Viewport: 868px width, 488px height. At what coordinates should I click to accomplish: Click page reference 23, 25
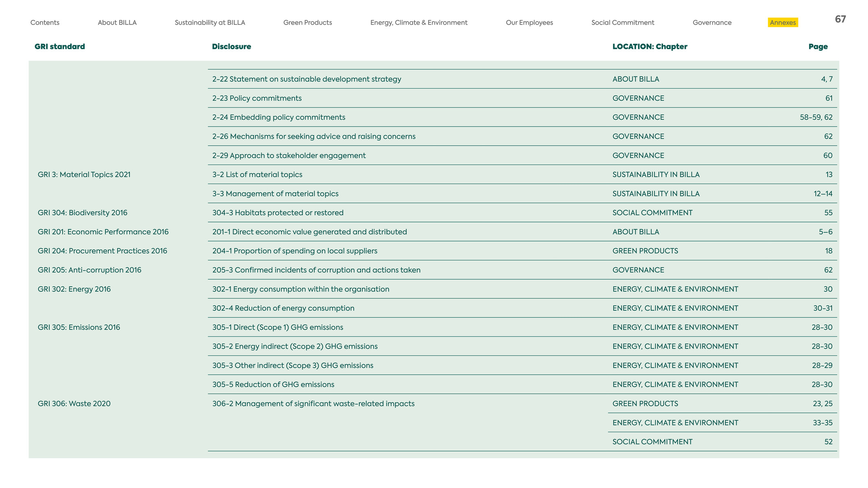click(x=823, y=404)
